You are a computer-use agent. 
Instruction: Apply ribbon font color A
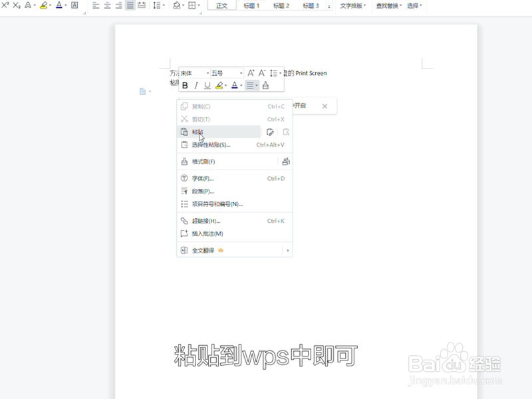pyautogui.click(x=59, y=5)
